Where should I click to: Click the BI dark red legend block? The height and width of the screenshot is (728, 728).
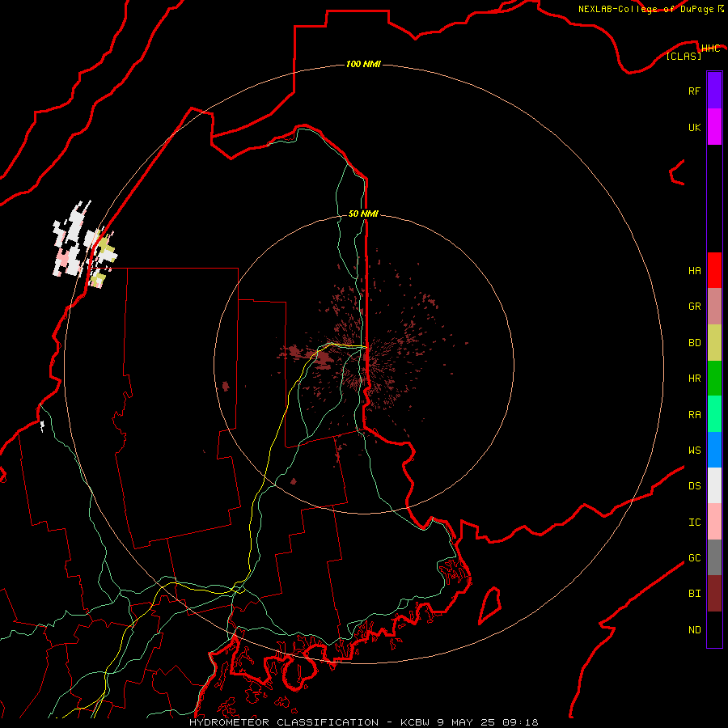(x=714, y=594)
